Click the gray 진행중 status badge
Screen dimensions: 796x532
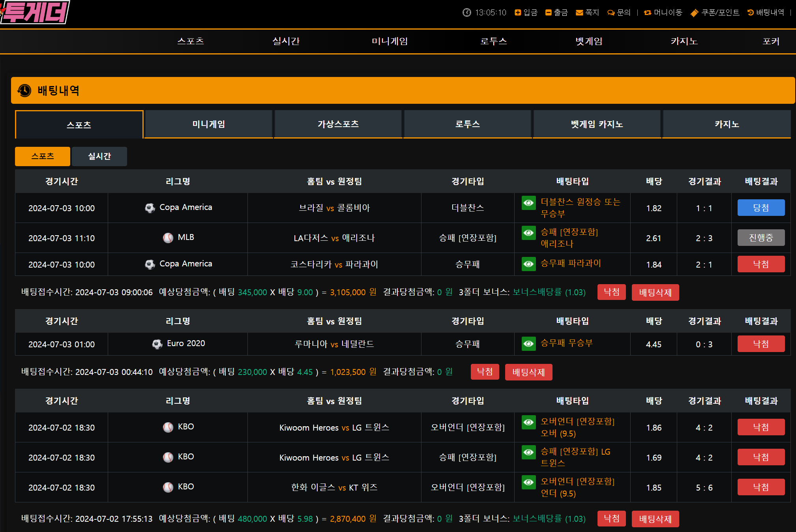point(760,238)
